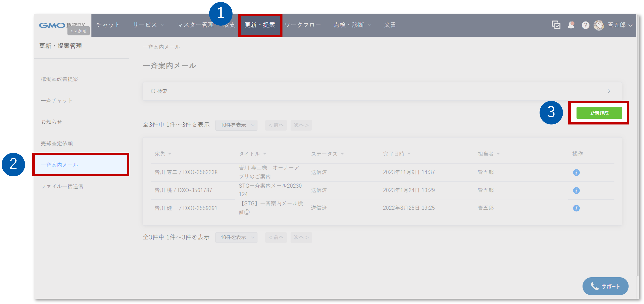This screenshot has width=644, height=304.
Task: Open the checklist tasks icon in header
Action: 556,25
